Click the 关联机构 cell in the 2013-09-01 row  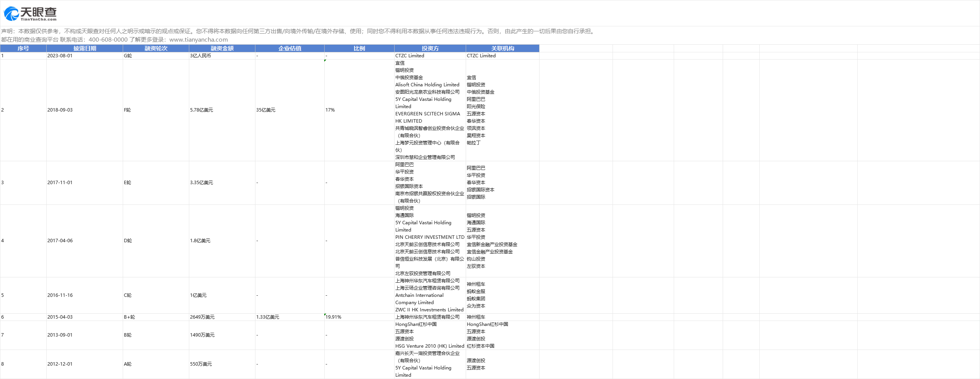502,335
